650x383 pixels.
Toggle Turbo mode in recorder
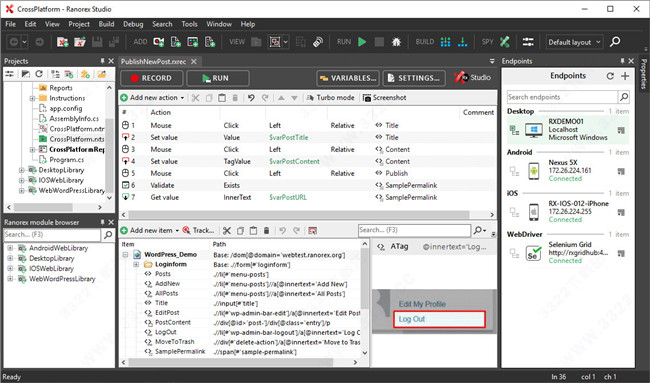pyautogui.click(x=330, y=98)
